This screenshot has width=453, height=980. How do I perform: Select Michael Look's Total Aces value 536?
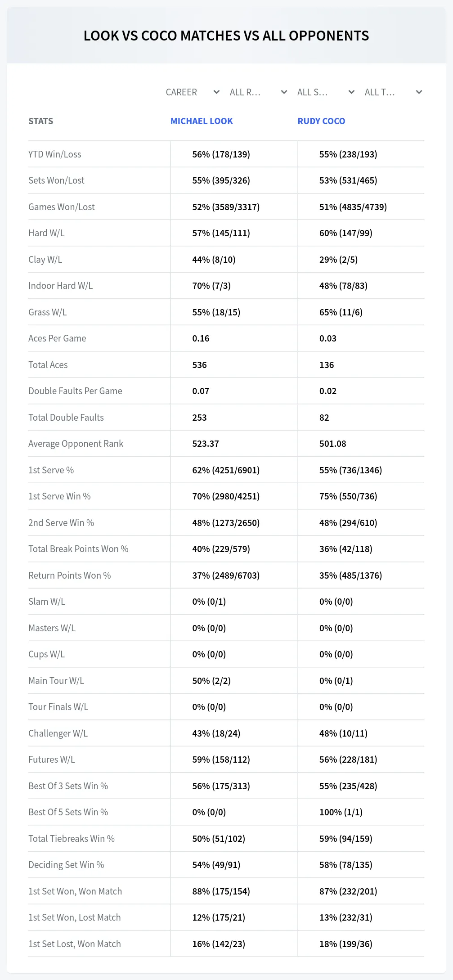(199, 365)
